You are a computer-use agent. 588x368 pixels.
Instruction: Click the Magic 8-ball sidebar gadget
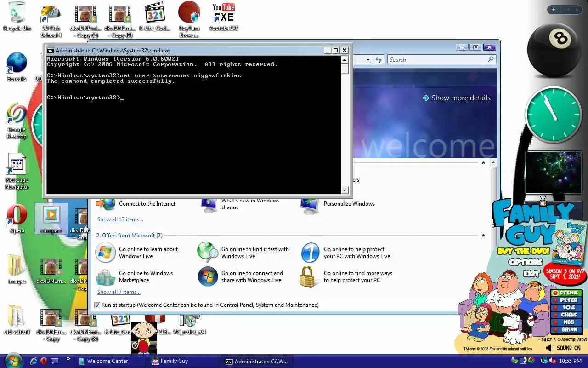click(x=554, y=51)
